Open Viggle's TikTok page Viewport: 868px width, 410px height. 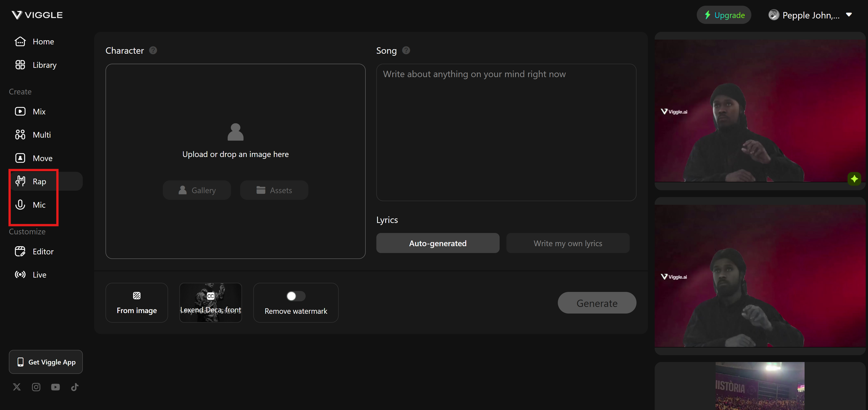point(75,387)
